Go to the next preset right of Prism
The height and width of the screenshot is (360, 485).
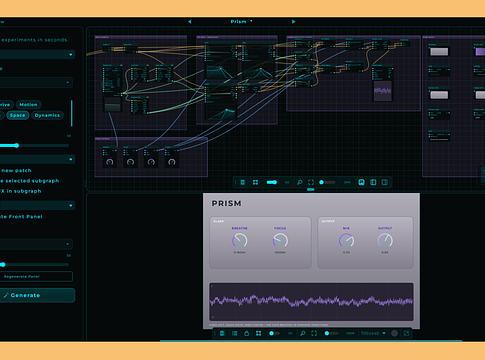pos(293,22)
